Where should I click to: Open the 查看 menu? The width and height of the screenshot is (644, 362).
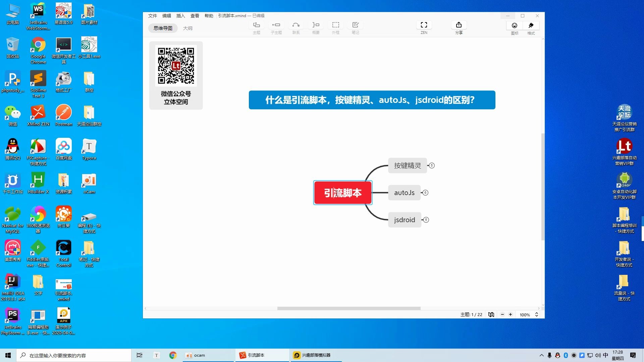click(x=195, y=16)
